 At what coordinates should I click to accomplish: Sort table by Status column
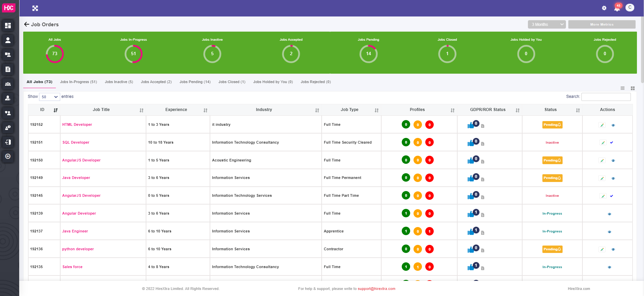tap(578, 110)
